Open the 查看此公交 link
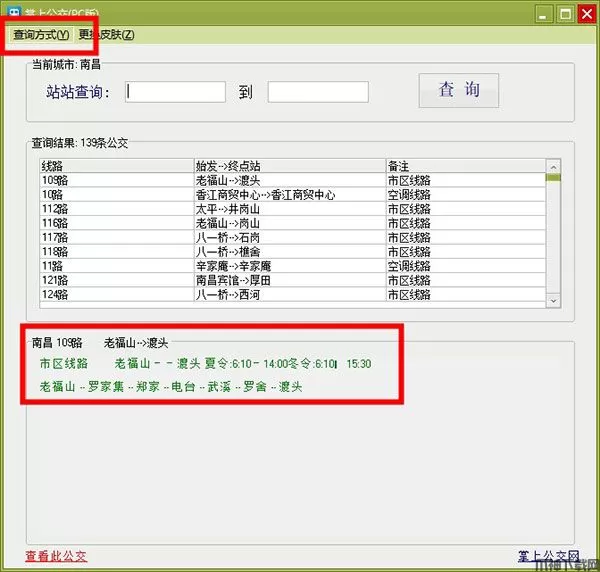This screenshot has width=600, height=572. (56, 556)
